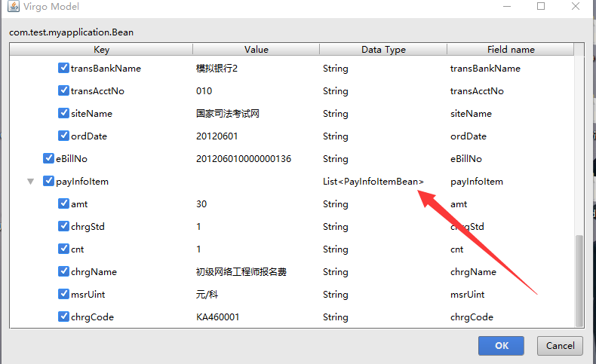Viewport: 596px width, 364px height.
Task: Select the Value column header
Action: tap(257, 49)
